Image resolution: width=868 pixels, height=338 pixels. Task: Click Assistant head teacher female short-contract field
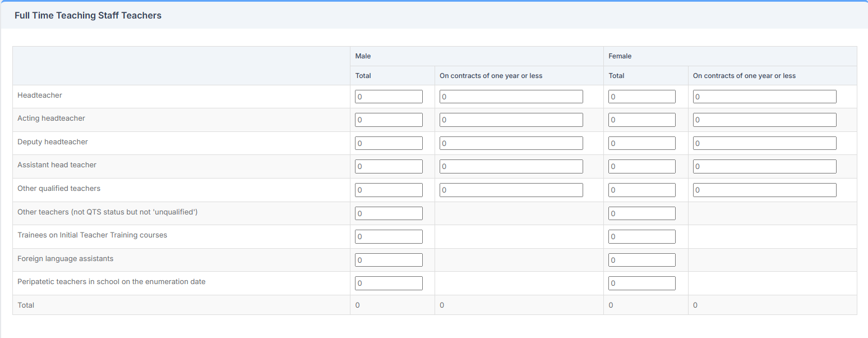point(764,167)
